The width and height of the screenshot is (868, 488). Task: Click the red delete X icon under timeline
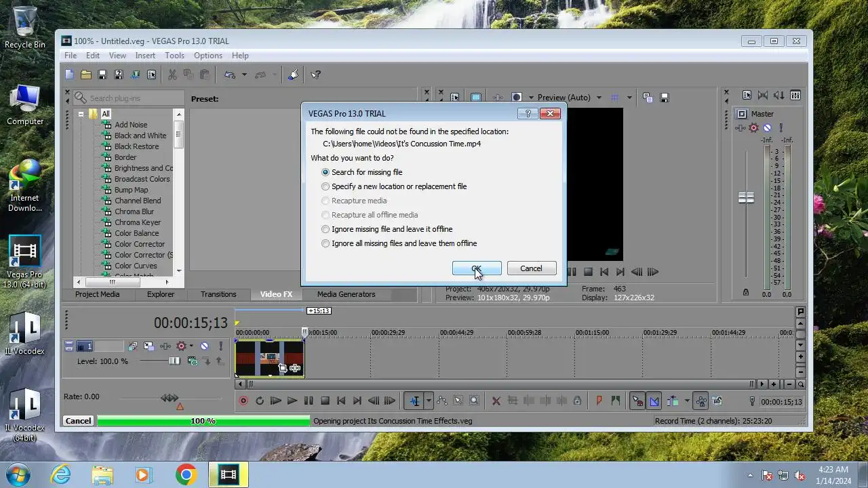[496, 401]
